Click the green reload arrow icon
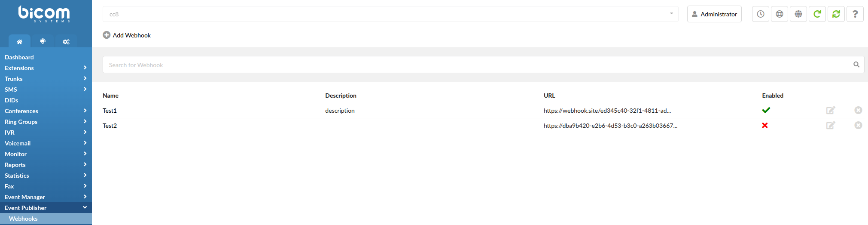 tap(817, 14)
